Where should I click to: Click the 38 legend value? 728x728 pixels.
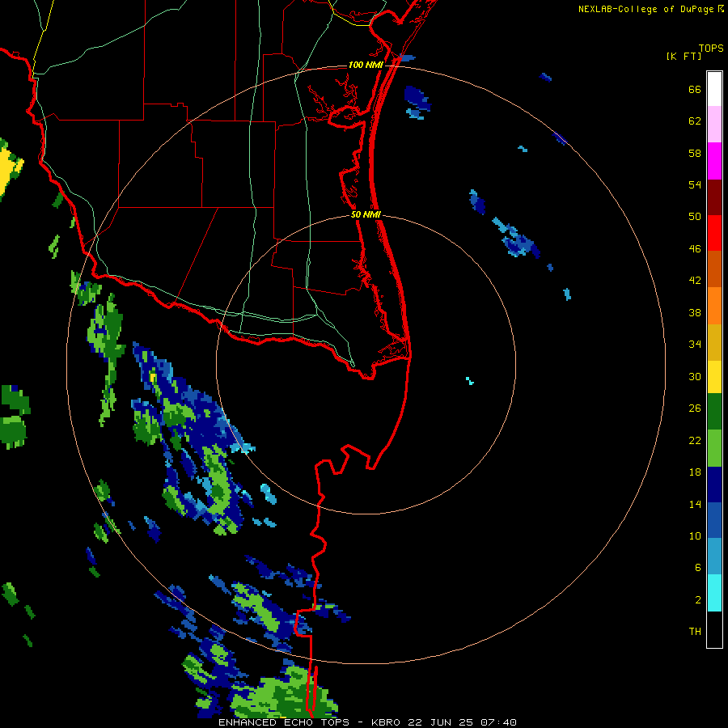(x=695, y=312)
